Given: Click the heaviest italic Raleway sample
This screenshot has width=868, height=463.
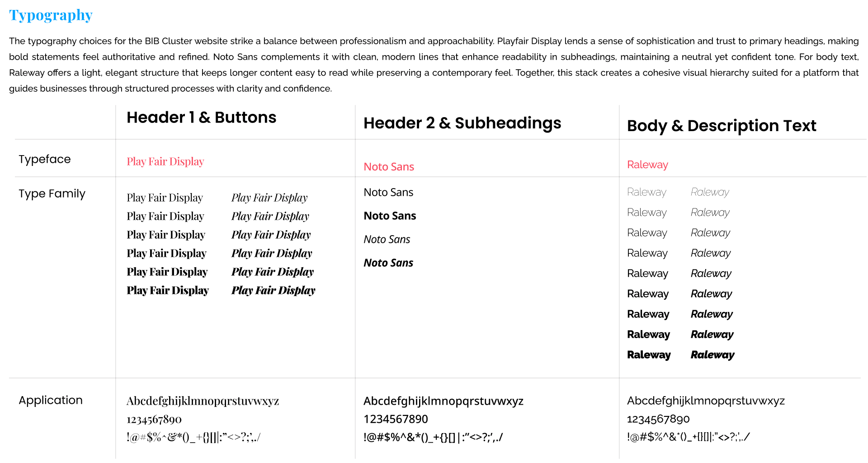Looking at the screenshot, I should (x=712, y=355).
